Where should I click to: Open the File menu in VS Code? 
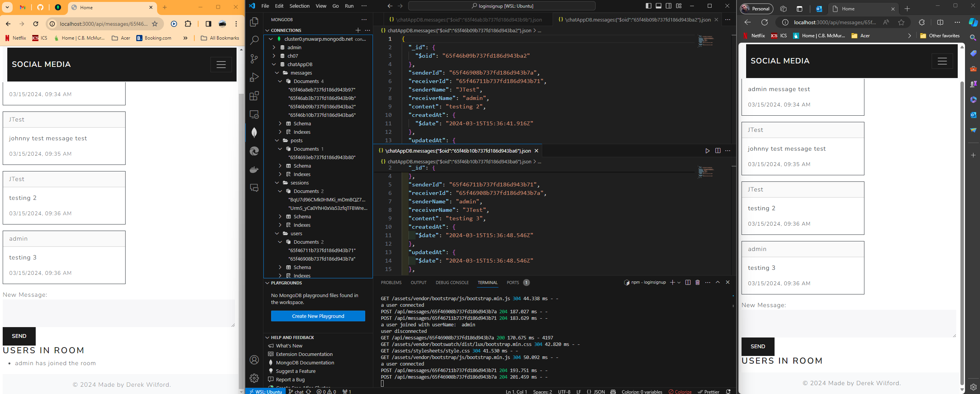pyautogui.click(x=265, y=6)
